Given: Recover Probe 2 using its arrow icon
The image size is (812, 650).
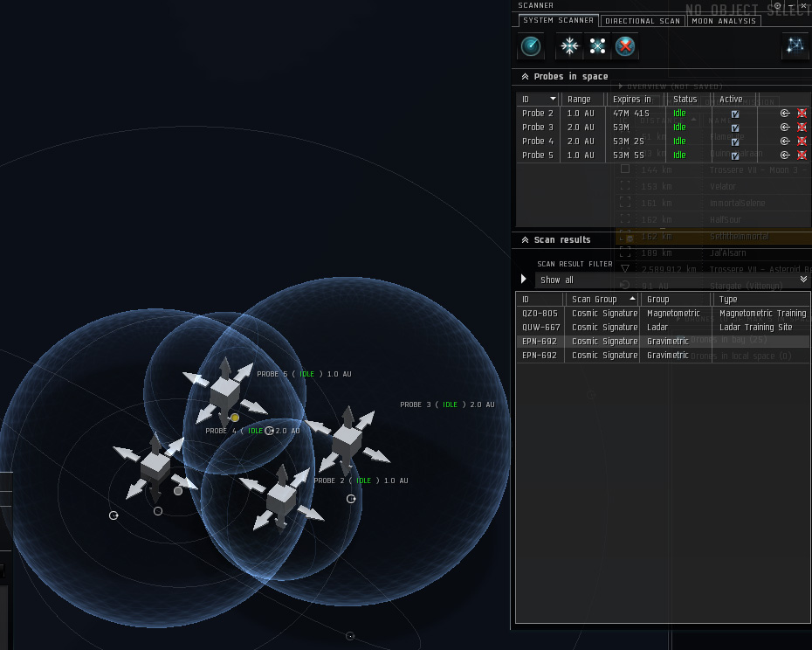Looking at the screenshot, I should (785, 113).
